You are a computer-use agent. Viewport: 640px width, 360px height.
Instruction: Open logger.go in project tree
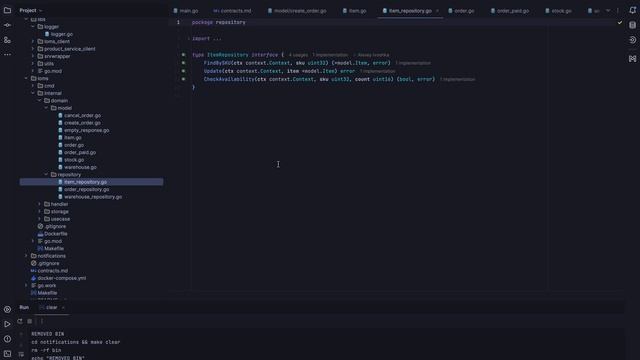(x=62, y=34)
